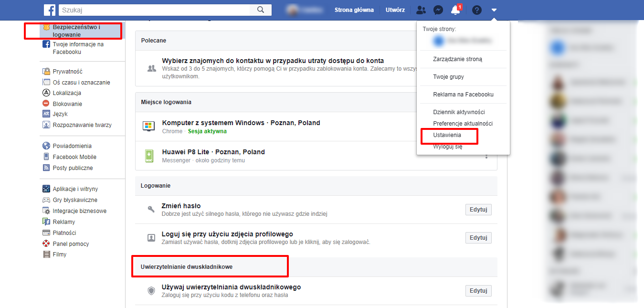
Task: Open Twoje informacje na Facebooku link
Action: click(x=78, y=48)
